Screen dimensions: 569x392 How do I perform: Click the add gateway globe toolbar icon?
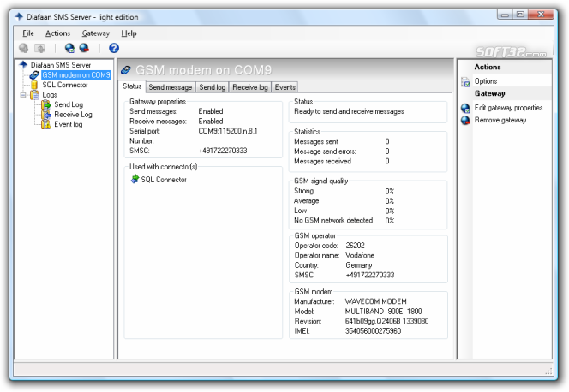click(x=69, y=48)
